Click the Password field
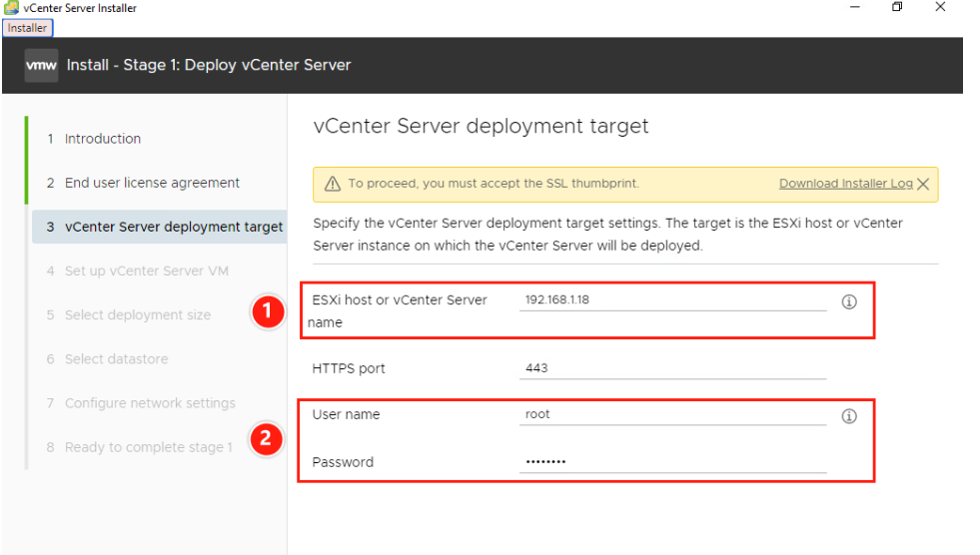This screenshot has width=980, height=555. point(672,462)
